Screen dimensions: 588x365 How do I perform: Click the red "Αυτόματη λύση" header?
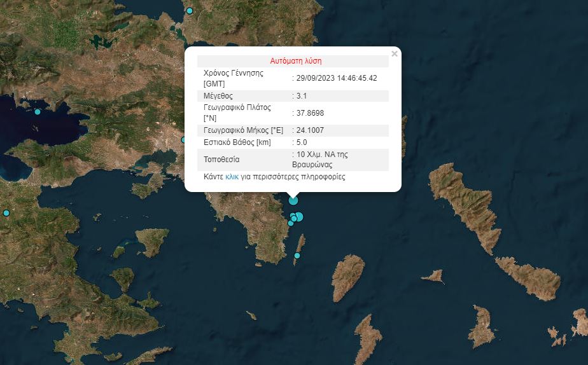[x=296, y=62]
